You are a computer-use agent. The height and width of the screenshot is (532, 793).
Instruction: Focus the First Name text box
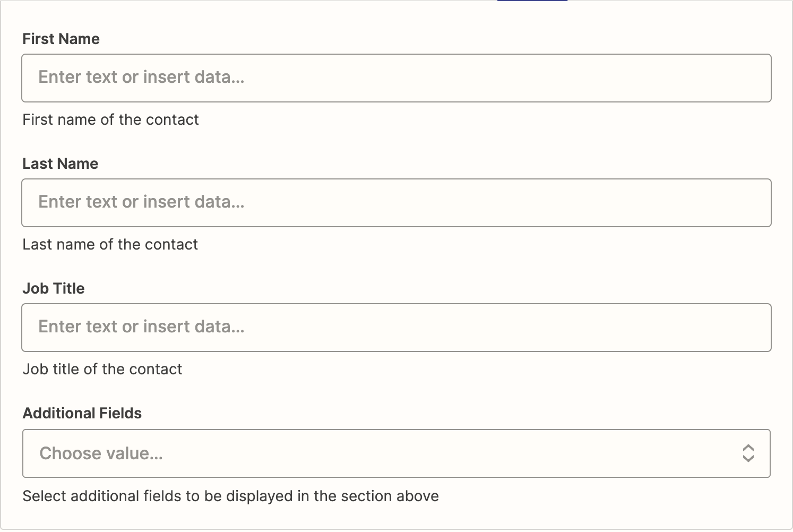tap(396, 78)
